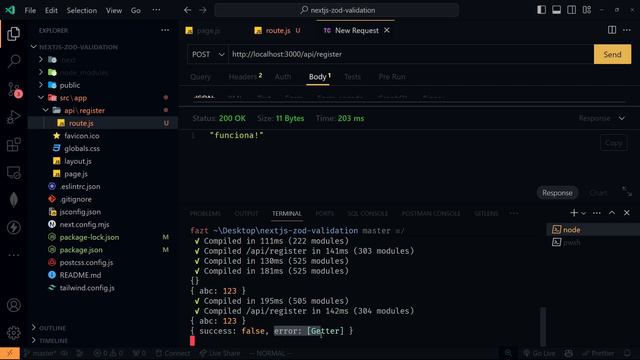Click the command center search box

click(x=337, y=10)
